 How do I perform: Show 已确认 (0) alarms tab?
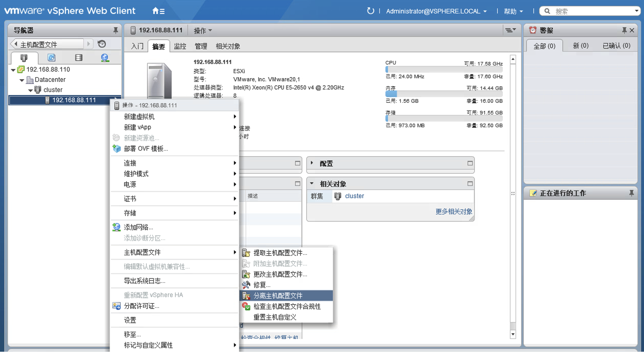click(x=616, y=46)
